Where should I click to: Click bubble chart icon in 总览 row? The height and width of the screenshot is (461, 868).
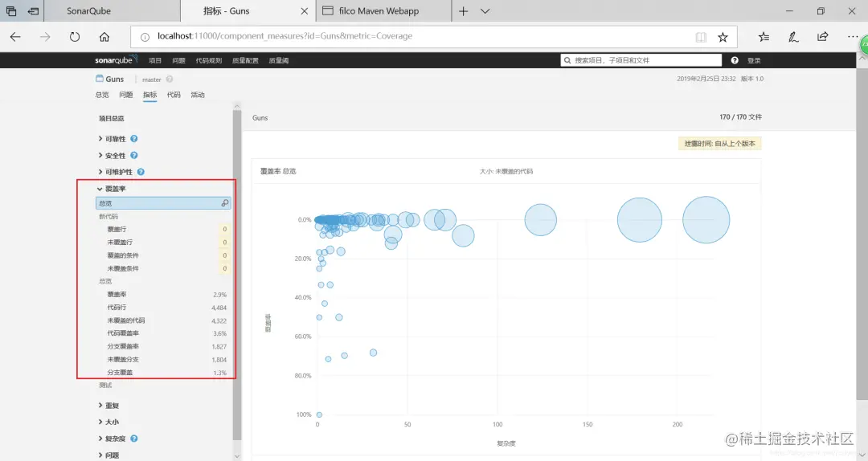click(x=225, y=203)
